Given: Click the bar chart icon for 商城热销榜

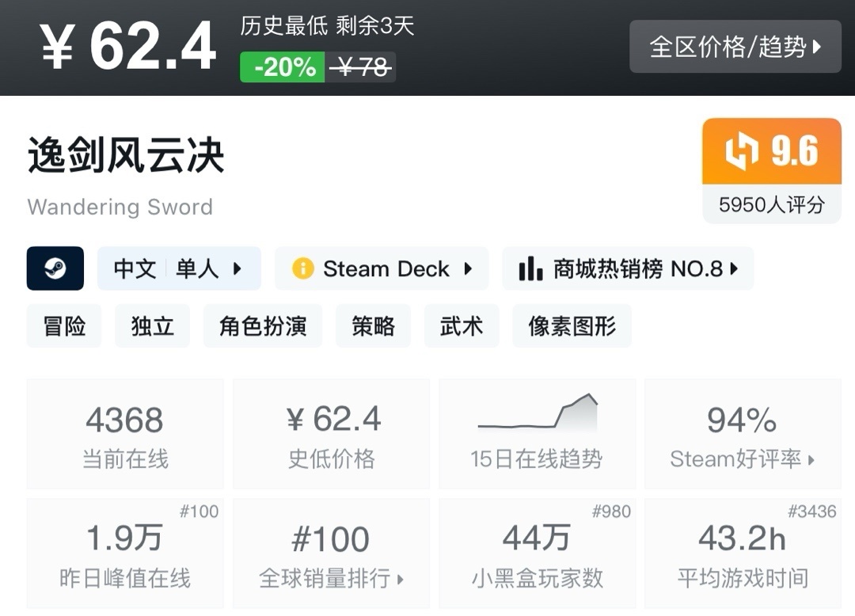Looking at the screenshot, I should pos(530,268).
